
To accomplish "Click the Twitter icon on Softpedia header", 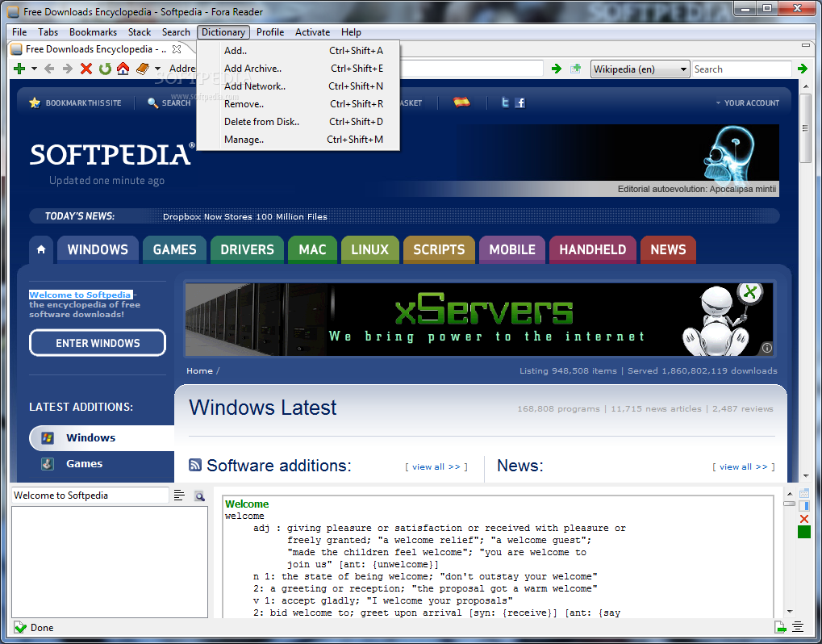I will click(x=505, y=102).
